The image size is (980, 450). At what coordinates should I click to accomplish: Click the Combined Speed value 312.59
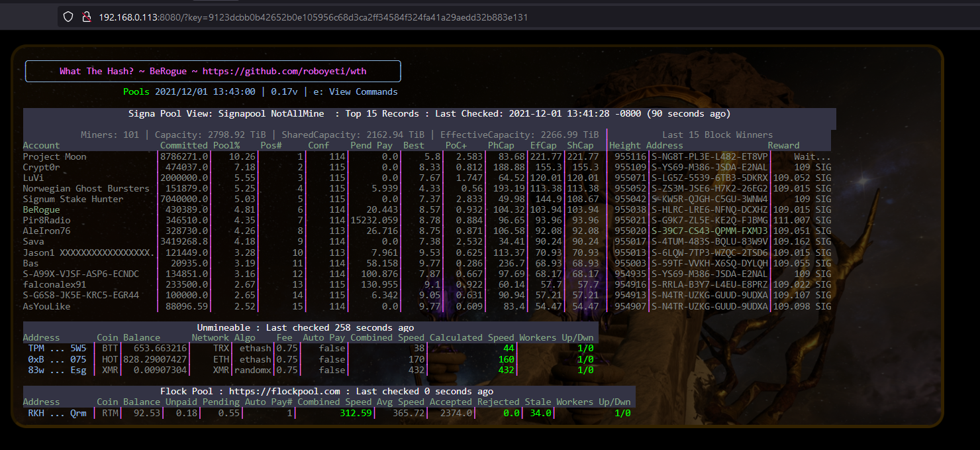click(356, 414)
